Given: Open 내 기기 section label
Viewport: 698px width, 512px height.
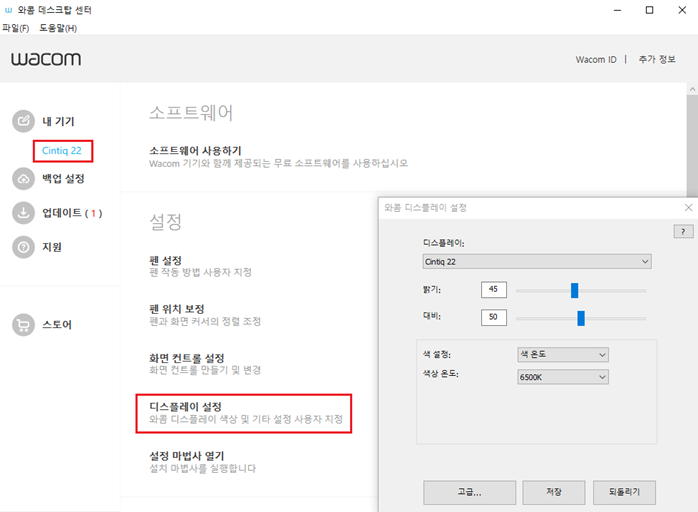Looking at the screenshot, I should [x=58, y=121].
